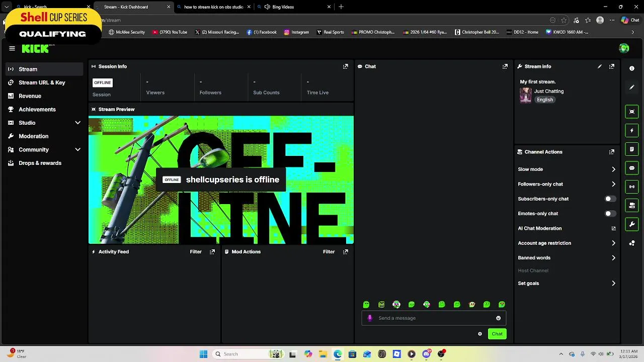
Task: Toggle the wrench widget icon in right sidebar
Action: 632,224
